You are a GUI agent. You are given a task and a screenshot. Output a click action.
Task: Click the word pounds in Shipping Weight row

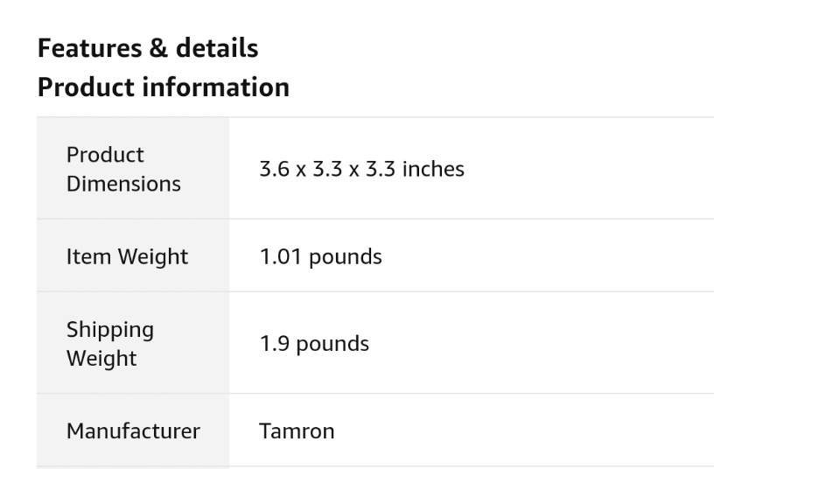pos(332,344)
